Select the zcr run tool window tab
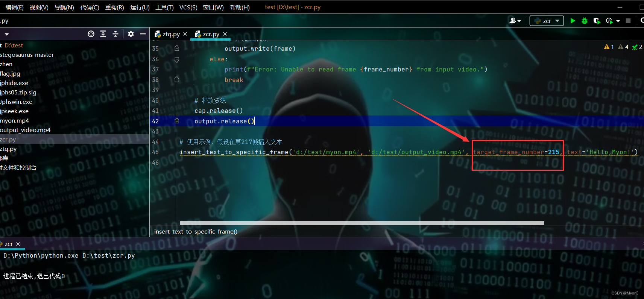The width and height of the screenshot is (644, 299). click(x=9, y=244)
